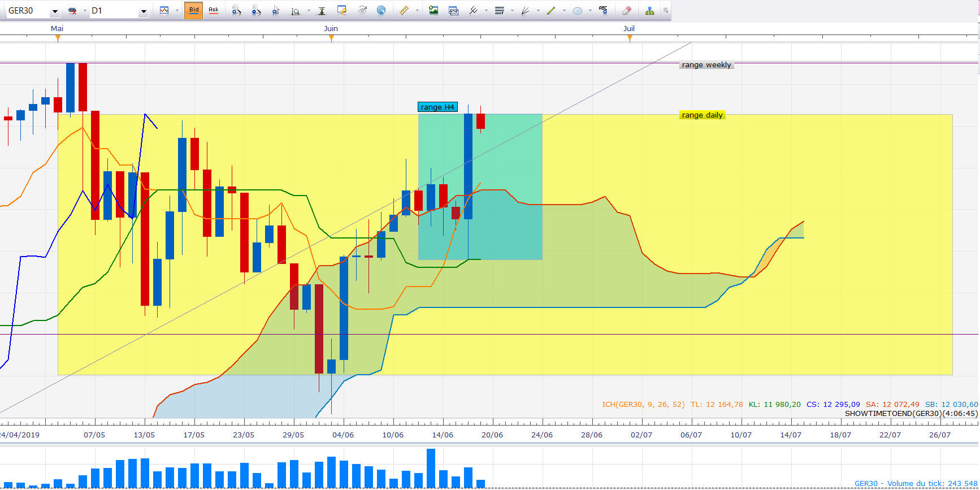Screen dimensions: 980x490
Task: Open the green hierarchy tree icon
Action: 649,10
